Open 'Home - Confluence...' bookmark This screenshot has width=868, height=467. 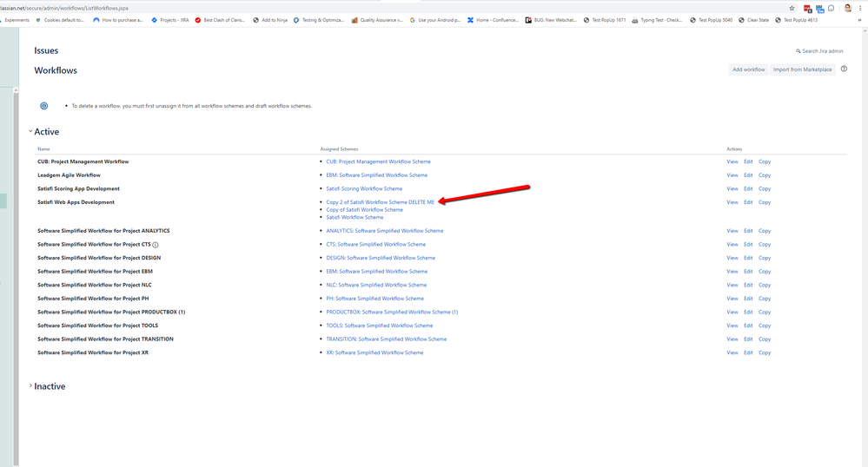point(493,20)
